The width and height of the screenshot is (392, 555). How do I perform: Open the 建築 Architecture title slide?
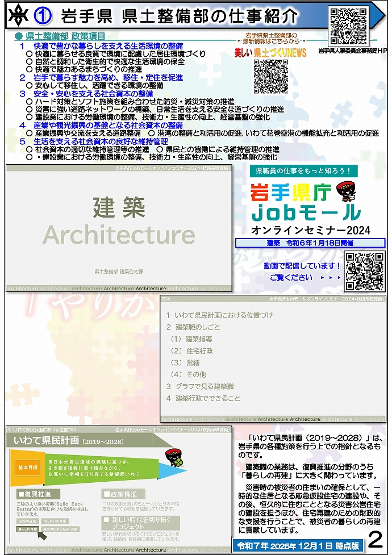(119, 228)
